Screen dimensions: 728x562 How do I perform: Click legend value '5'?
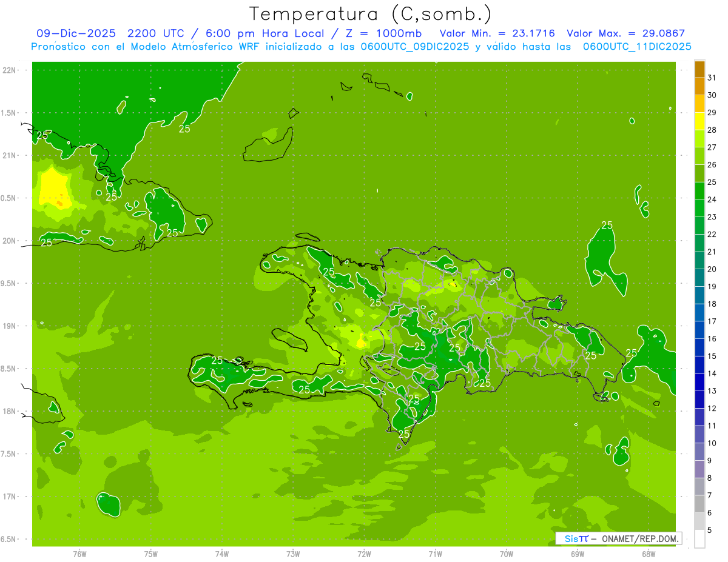pos(710,530)
